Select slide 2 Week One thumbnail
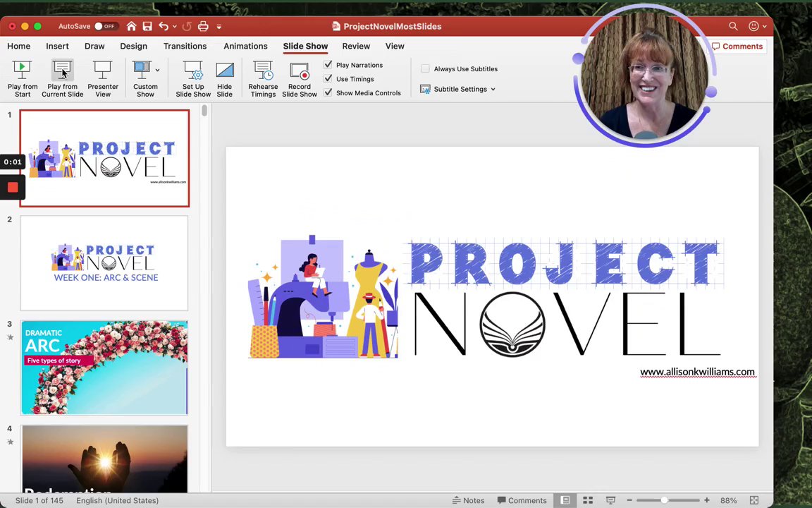This screenshot has width=812, height=508. coord(104,262)
